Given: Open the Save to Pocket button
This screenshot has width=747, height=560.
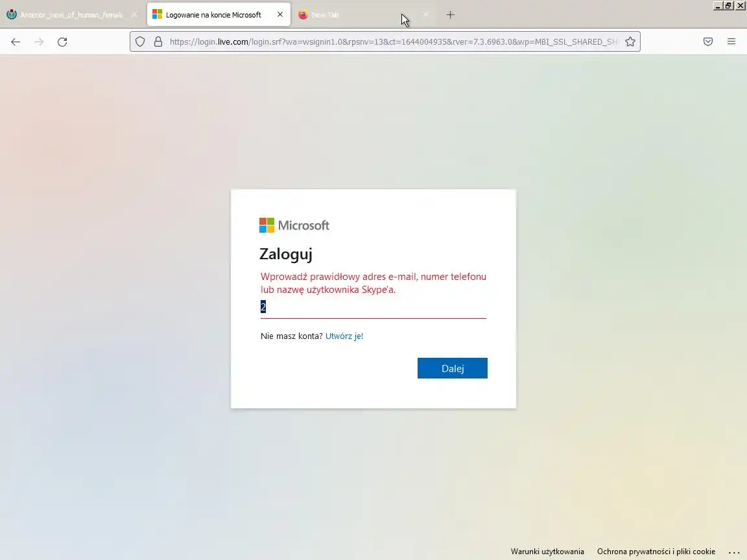Looking at the screenshot, I should (x=708, y=42).
